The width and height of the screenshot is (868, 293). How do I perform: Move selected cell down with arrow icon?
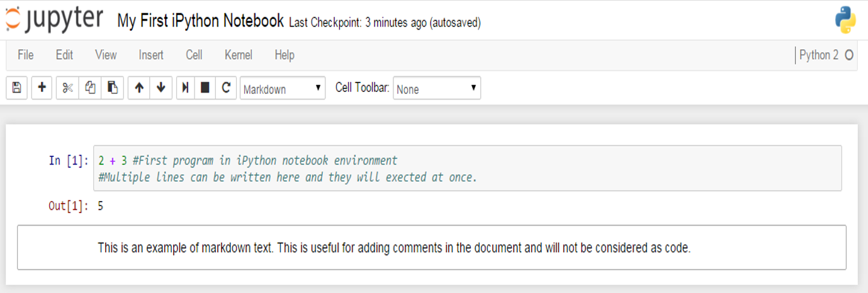(161, 88)
